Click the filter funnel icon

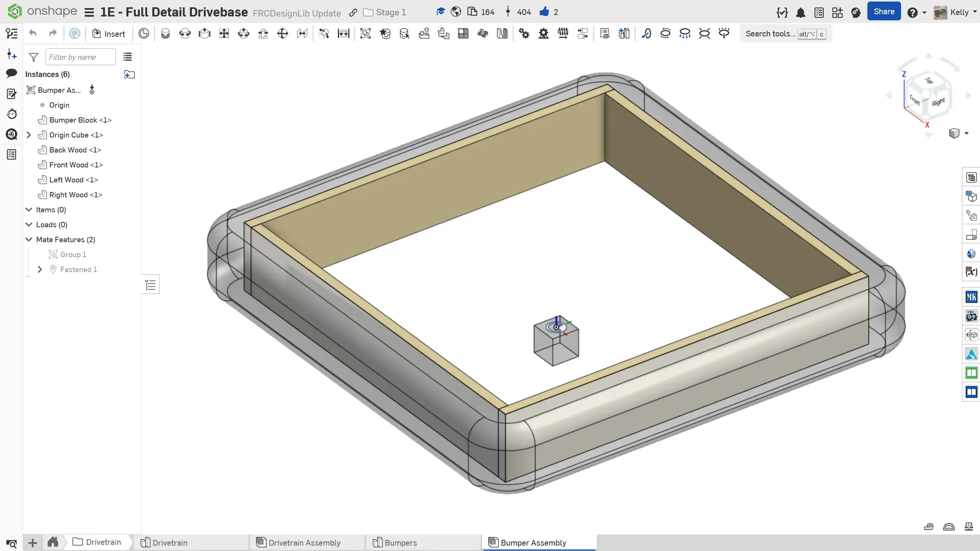[x=34, y=57]
